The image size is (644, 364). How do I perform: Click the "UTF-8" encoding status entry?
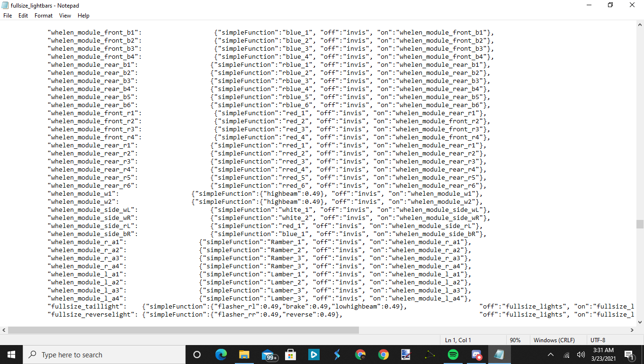point(598,340)
